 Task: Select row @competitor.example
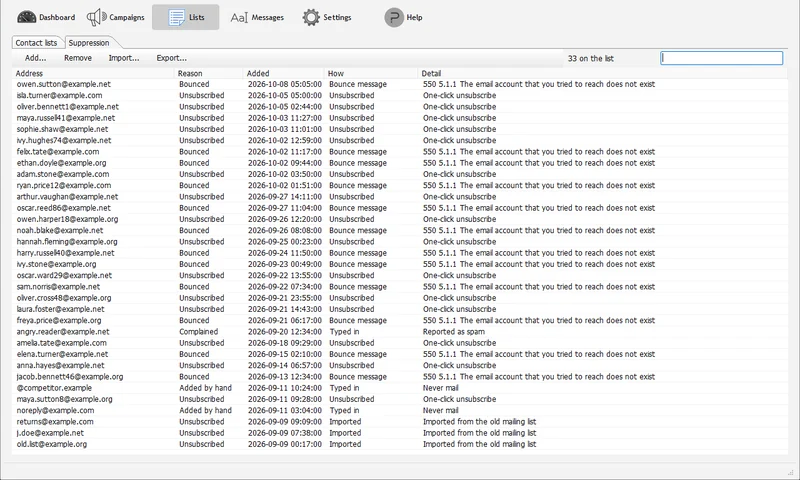(400, 388)
